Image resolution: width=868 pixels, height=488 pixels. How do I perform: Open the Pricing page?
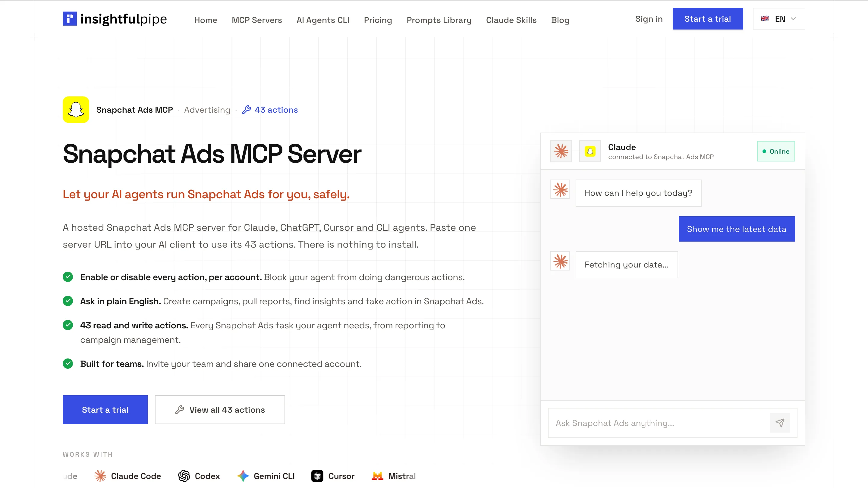(x=378, y=20)
